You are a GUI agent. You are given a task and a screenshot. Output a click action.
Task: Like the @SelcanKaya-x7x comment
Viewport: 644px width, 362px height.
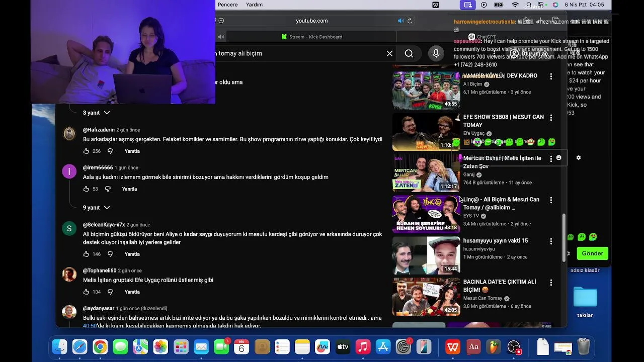(x=86, y=254)
